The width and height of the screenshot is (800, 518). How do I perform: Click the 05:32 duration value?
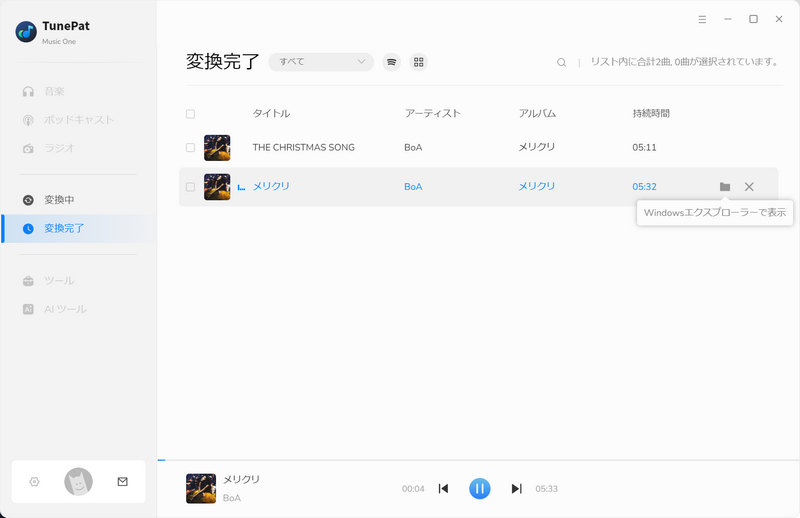(x=644, y=187)
